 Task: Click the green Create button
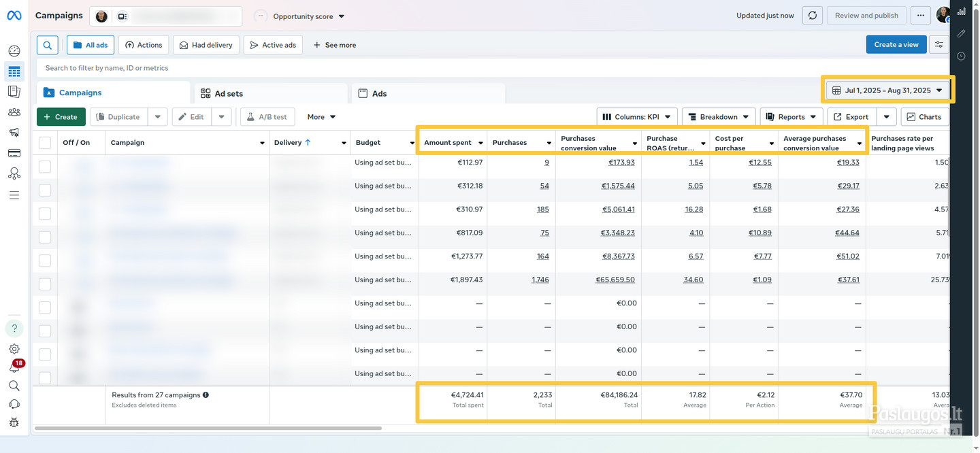(61, 117)
